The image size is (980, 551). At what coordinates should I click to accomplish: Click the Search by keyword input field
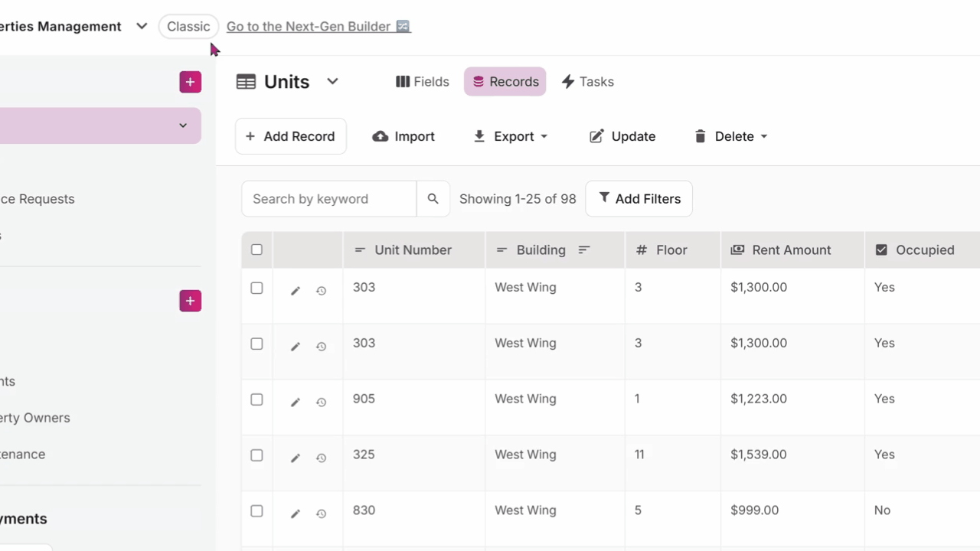(329, 199)
